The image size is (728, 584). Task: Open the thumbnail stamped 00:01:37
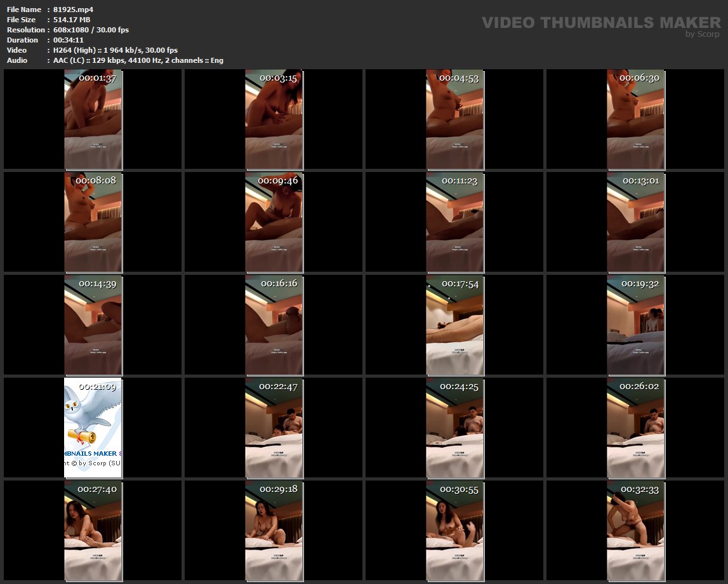point(93,121)
